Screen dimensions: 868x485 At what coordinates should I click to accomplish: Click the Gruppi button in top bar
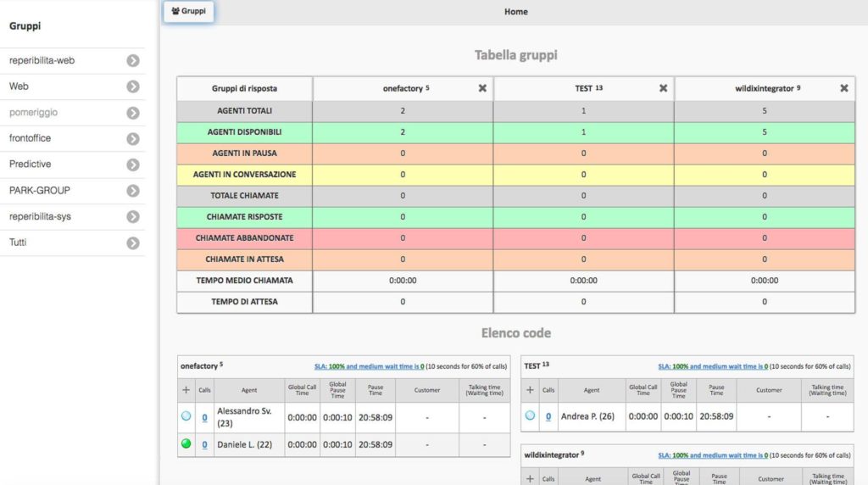point(188,12)
